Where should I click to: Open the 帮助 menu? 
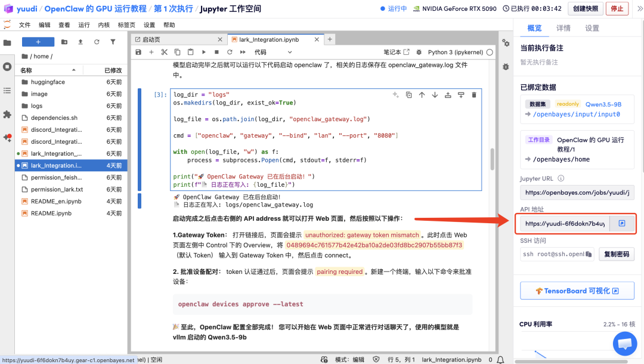(x=169, y=25)
